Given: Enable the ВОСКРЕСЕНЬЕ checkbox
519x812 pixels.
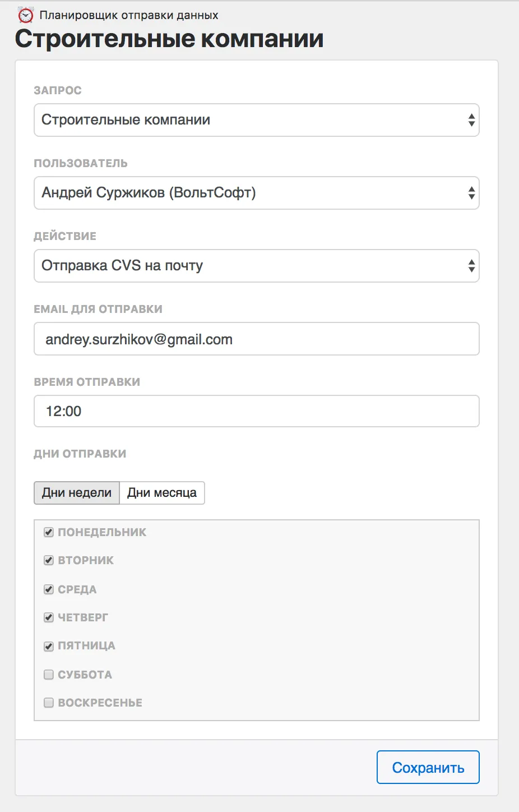Looking at the screenshot, I should tap(48, 702).
